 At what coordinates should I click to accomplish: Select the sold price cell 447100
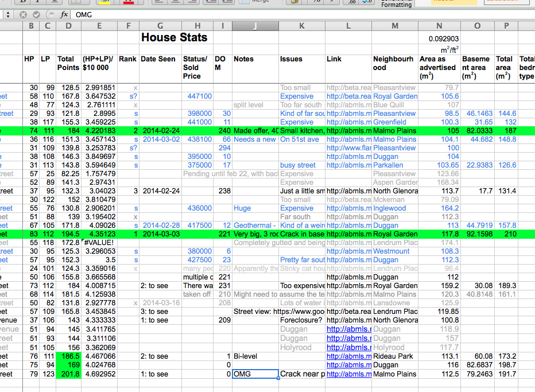pyautogui.click(x=197, y=96)
